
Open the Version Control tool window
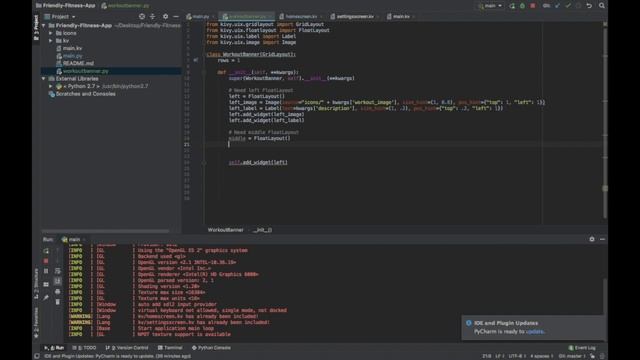click(127, 348)
